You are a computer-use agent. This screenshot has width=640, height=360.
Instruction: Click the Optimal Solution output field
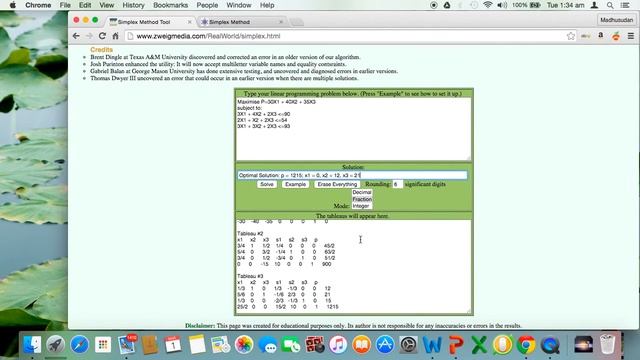[352, 175]
